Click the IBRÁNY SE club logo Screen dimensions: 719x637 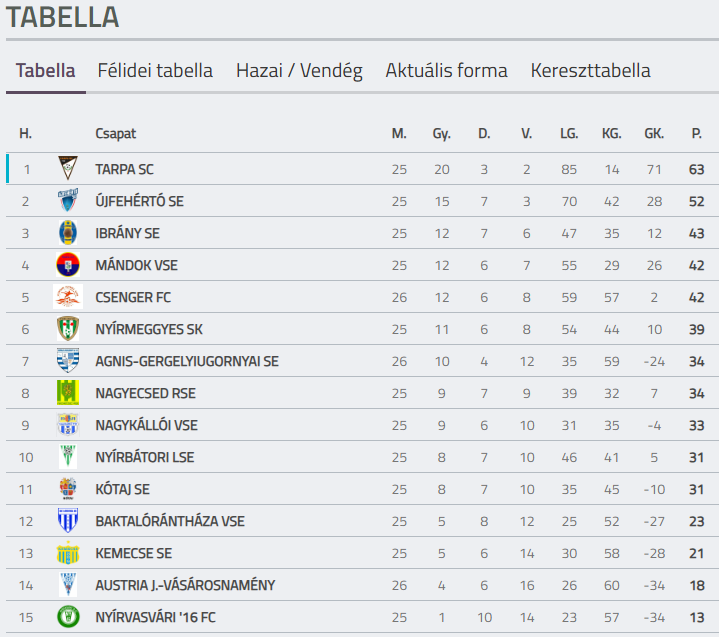[68, 233]
